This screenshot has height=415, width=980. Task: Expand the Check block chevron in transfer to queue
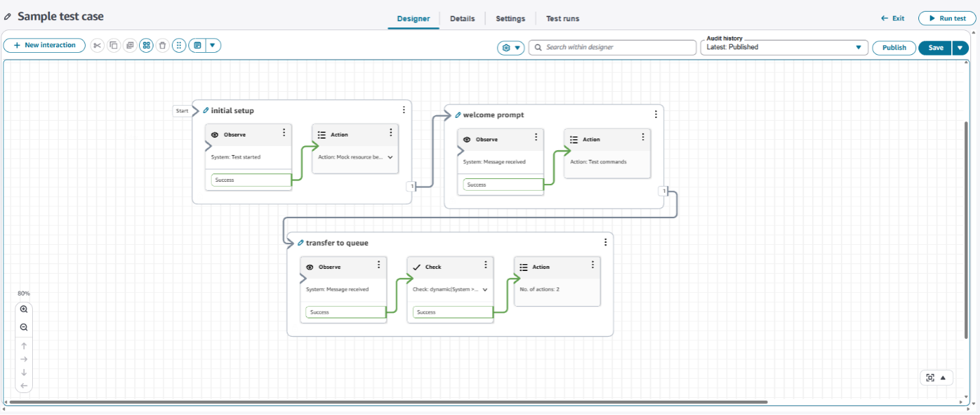coord(485,289)
